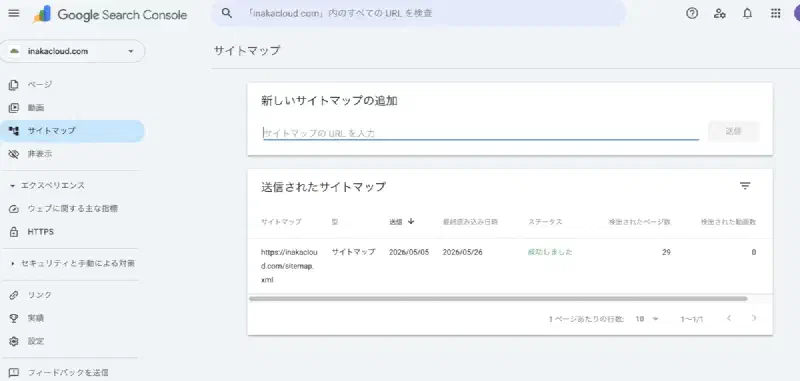
Task: Open the notifications bell
Action: tap(747, 14)
